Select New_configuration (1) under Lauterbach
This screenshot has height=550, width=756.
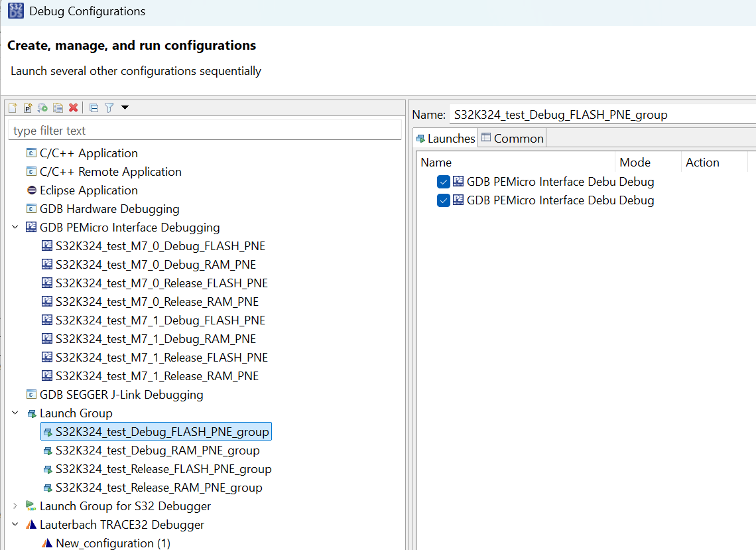click(113, 543)
